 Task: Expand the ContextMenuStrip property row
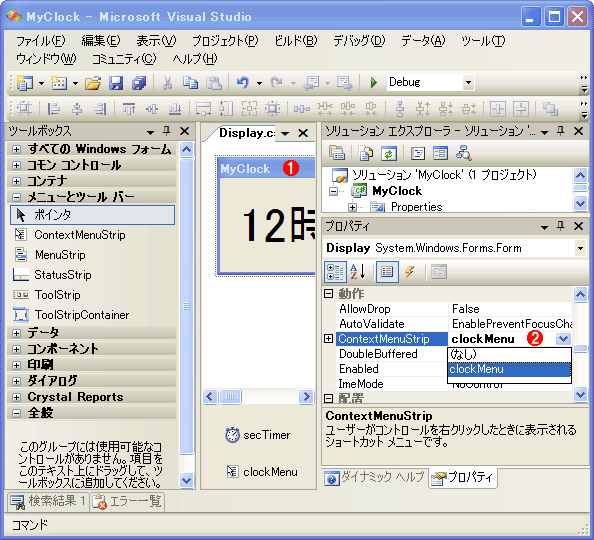[x=329, y=339]
